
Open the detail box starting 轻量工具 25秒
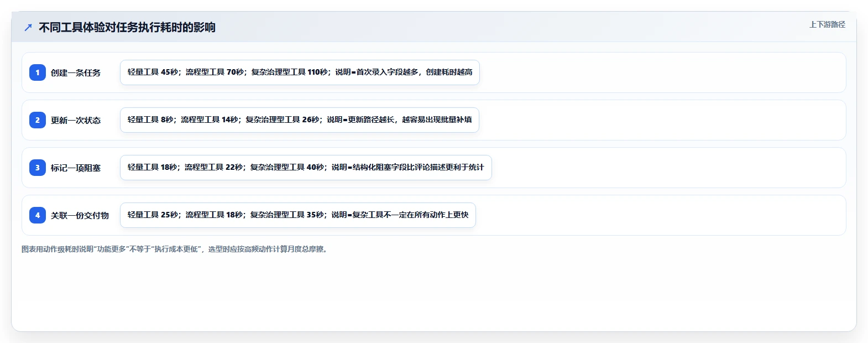click(x=298, y=215)
